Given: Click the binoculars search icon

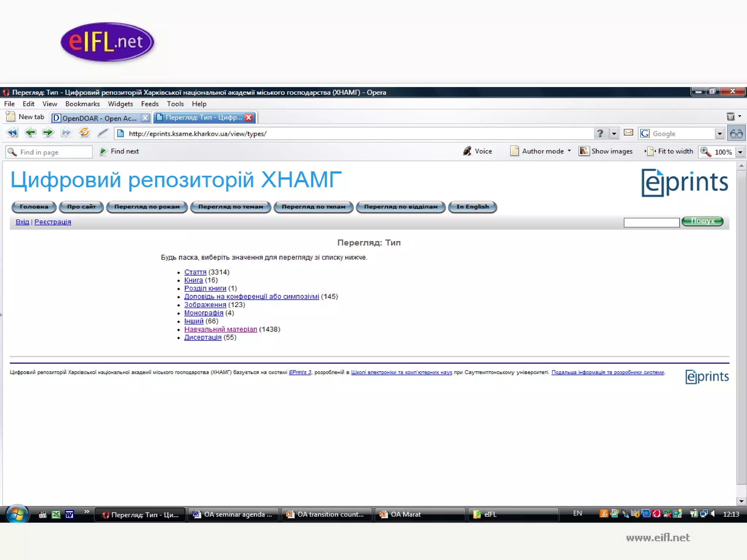Looking at the screenshot, I should [736, 133].
